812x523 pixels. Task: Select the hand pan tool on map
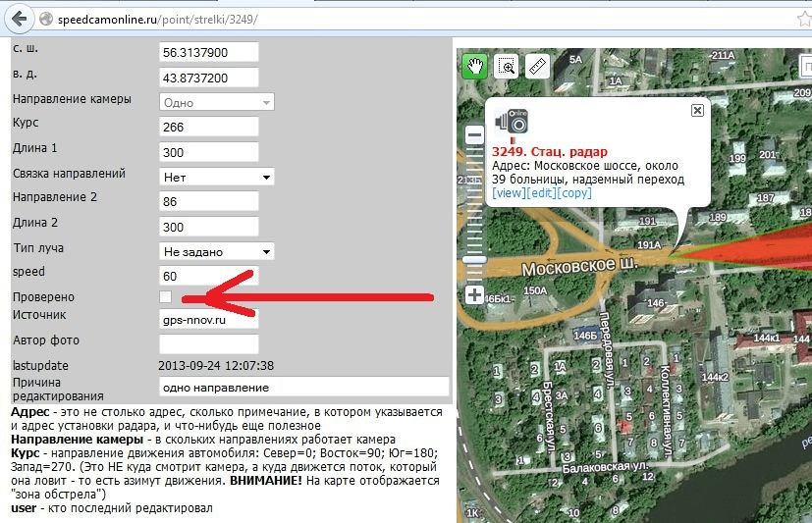475,66
